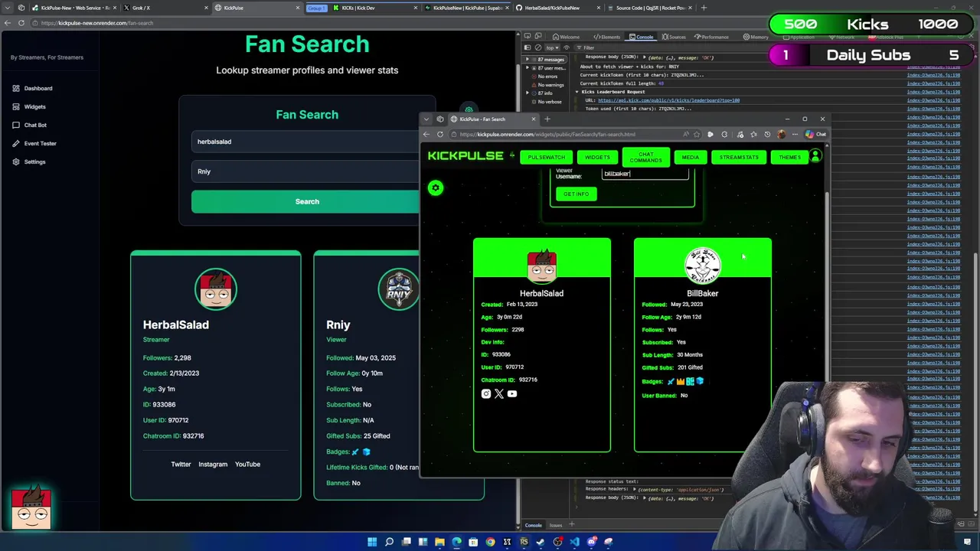Click back arrow in popup browser window

(x=426, y=135)
